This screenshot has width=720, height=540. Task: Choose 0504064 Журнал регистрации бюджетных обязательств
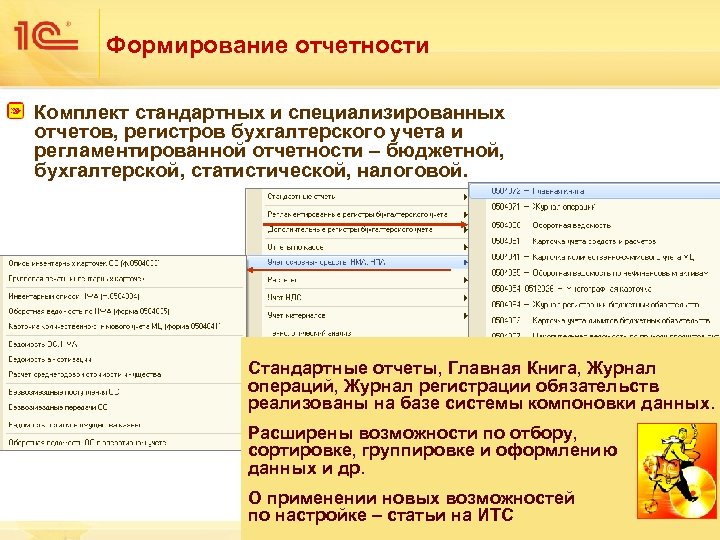coord(596,304)
